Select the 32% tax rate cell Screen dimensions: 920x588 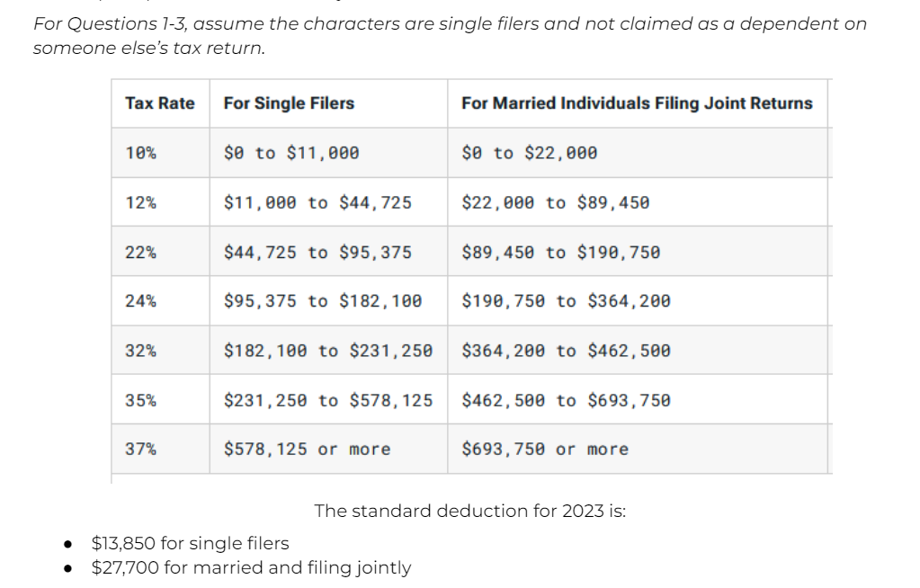coord(140,351)
